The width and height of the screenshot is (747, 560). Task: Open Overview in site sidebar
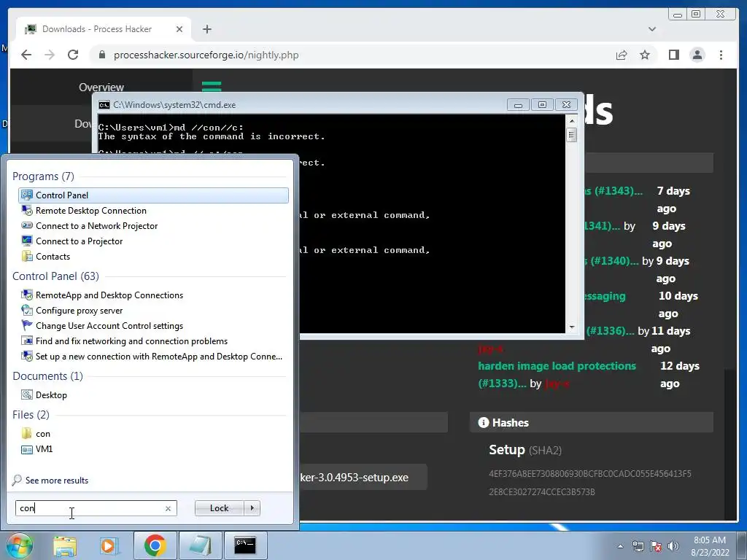click(x=101, y=87)
